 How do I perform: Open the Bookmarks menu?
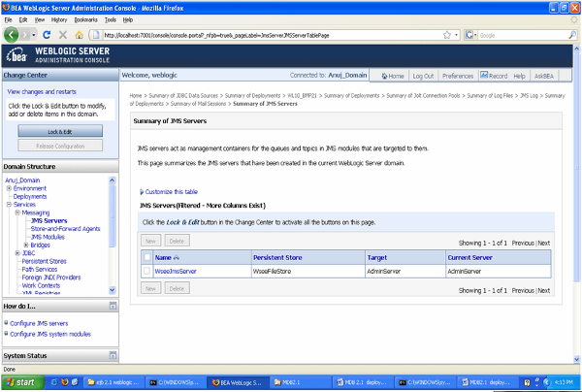(x=85, y=19)
